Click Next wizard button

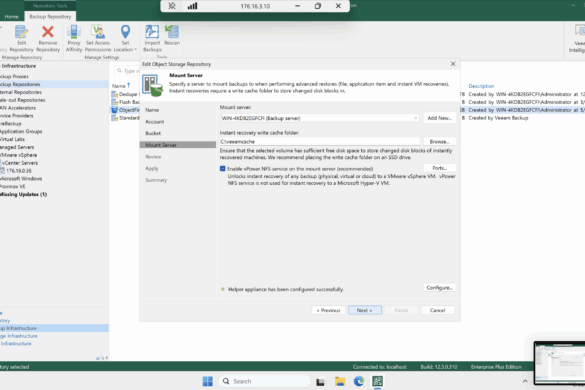[x=365, y=310]
